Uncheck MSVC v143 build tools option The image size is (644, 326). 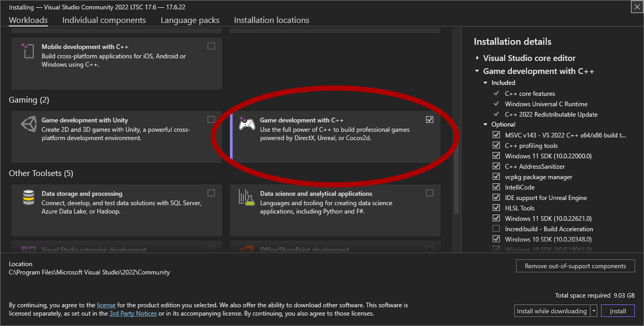[496, 135]
